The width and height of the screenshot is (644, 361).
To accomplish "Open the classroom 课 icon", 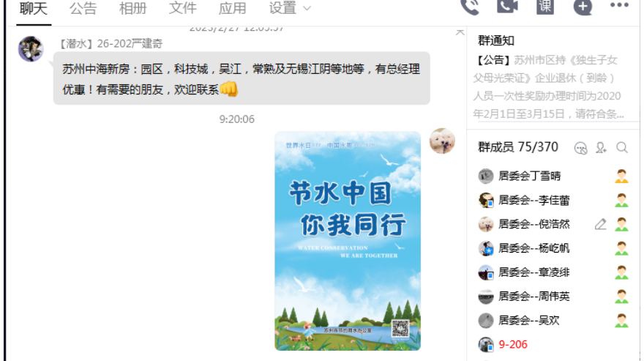I will coord(545,6).
